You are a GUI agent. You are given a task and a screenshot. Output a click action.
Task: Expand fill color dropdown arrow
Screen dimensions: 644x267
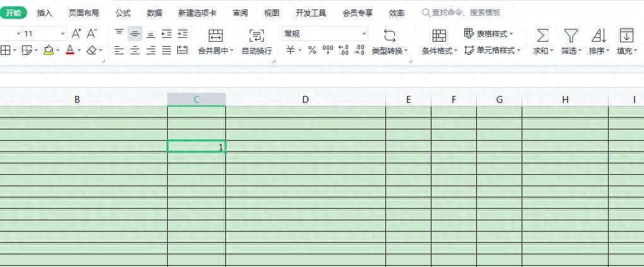(57, 50)
